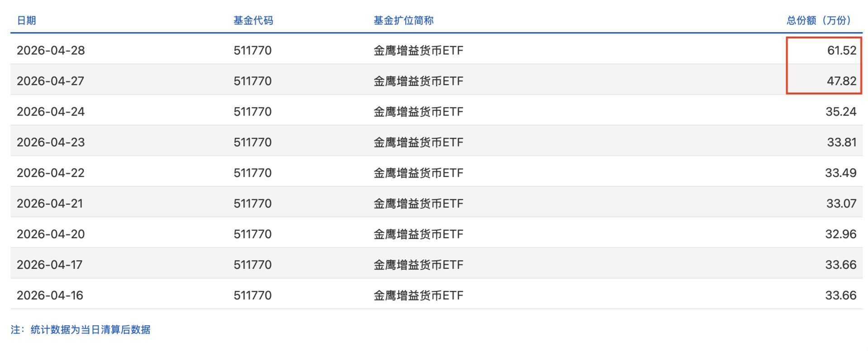Select the 2026-04-23 date cell

pos(51,142)
